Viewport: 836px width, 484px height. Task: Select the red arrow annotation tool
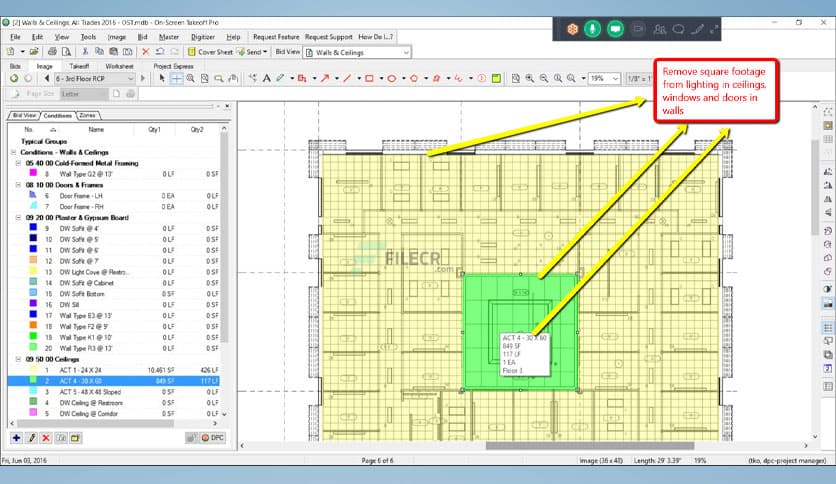coord(324,78)
